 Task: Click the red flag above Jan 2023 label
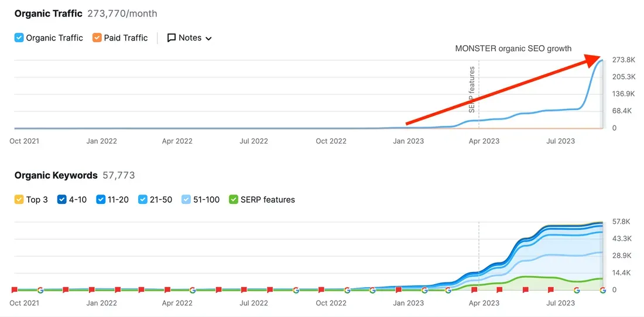click(x=398, y=290)
